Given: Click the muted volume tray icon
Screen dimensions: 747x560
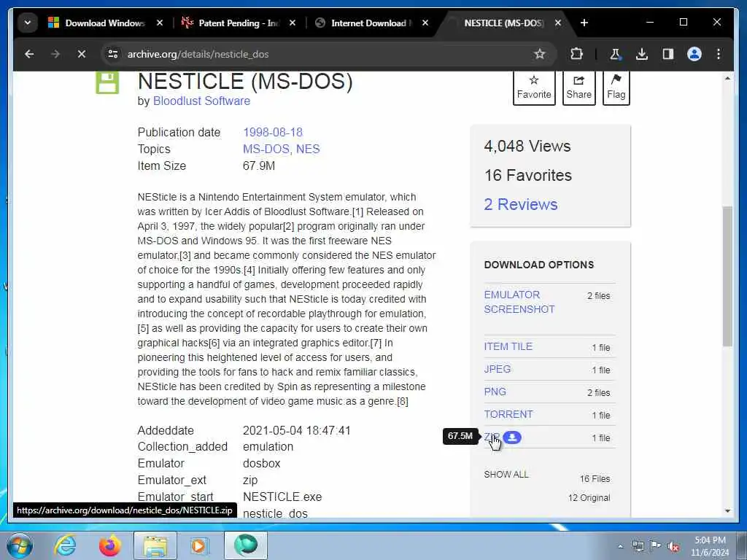Looking at the screenshot, I should [x=673, y=547].
